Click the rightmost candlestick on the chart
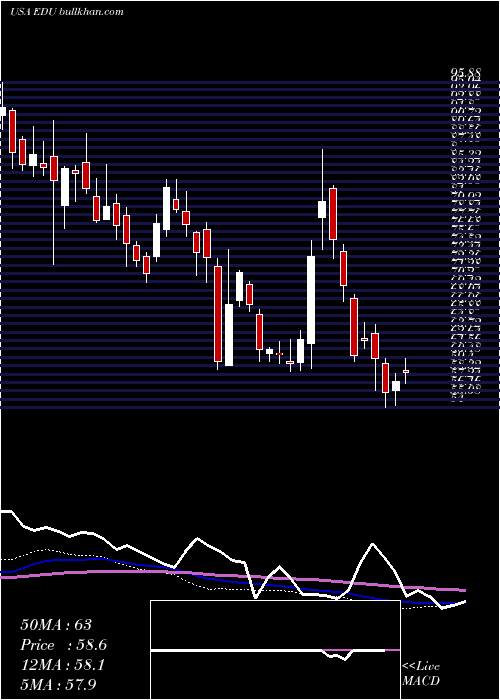The image size is (500, 700). (x=406, y=371)
